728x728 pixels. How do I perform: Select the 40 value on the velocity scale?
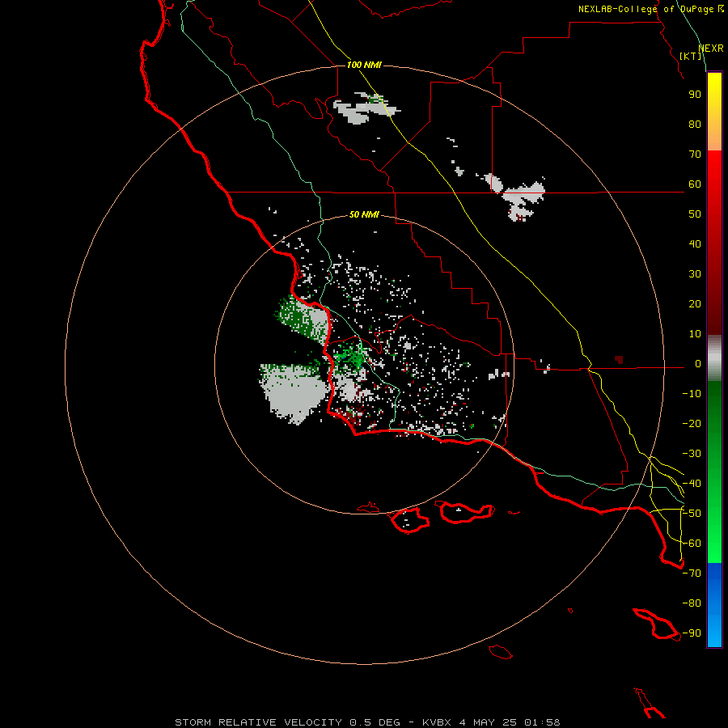click(695, 244)
